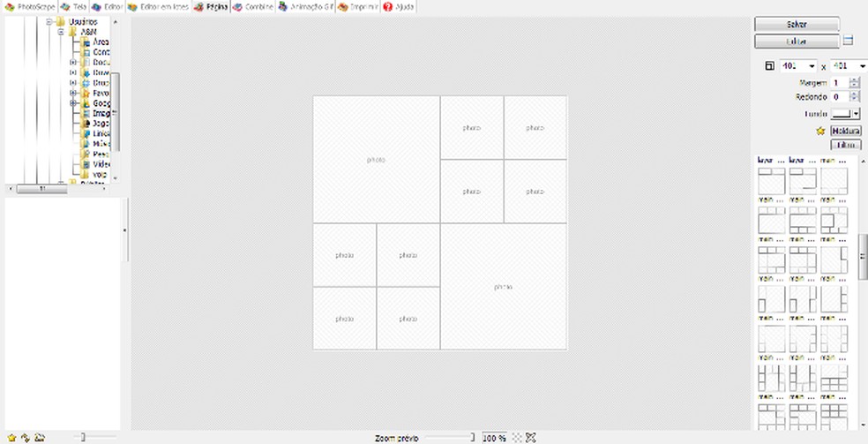Select the volp folder icon
The height and width of the screenshot is (444, 868).
coord(86,175)
